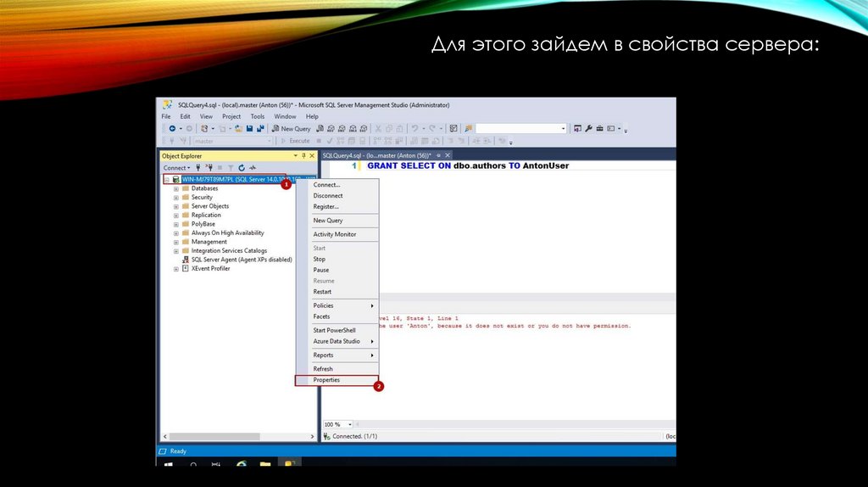The height and width of the screenshot is (487, 868).
Task: Open Azure Data Studio submenu
Action: 337,341
